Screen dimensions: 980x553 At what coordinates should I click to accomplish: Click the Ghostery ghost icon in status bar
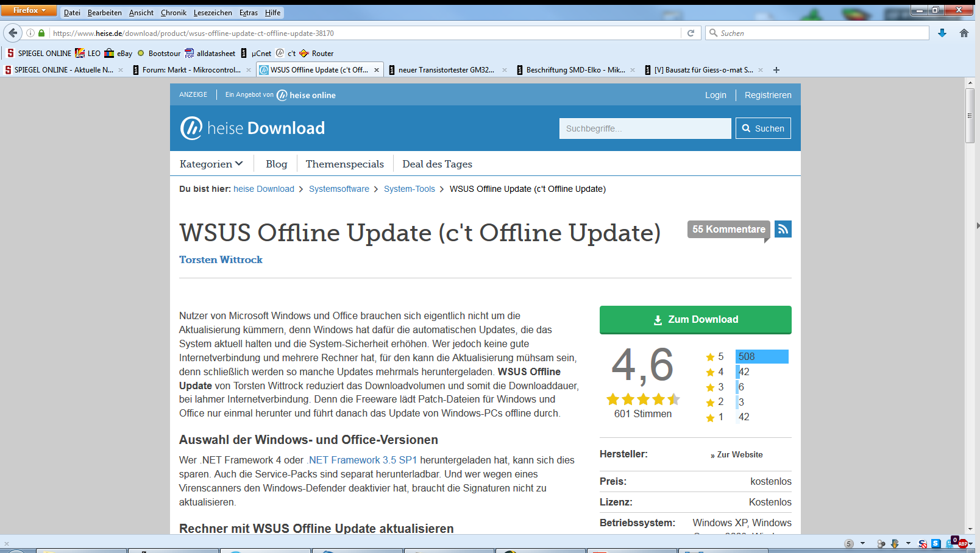point(950,544)
